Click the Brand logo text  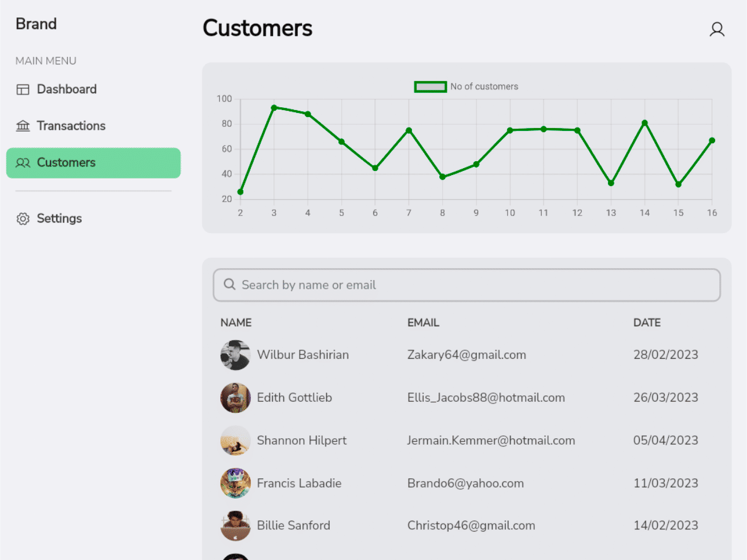click(36, 24)
